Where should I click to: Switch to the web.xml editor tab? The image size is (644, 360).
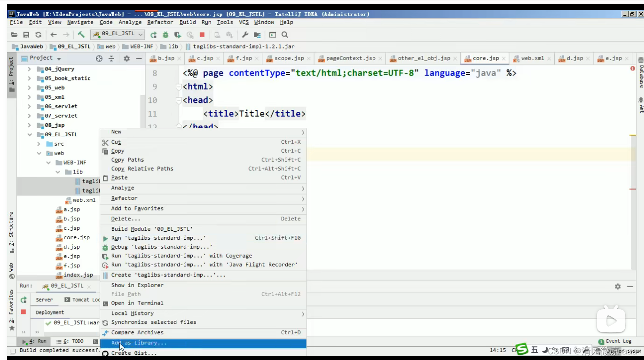(x=533, y=59)
